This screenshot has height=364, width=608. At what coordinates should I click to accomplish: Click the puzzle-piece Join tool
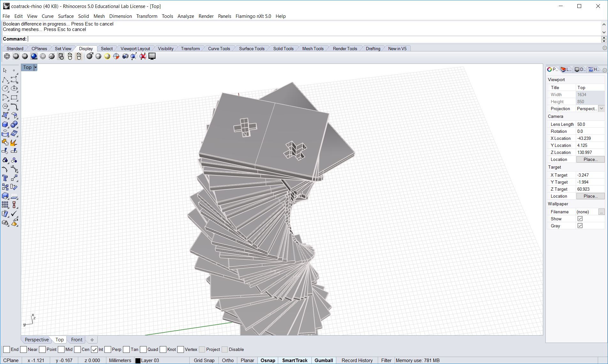5,142
